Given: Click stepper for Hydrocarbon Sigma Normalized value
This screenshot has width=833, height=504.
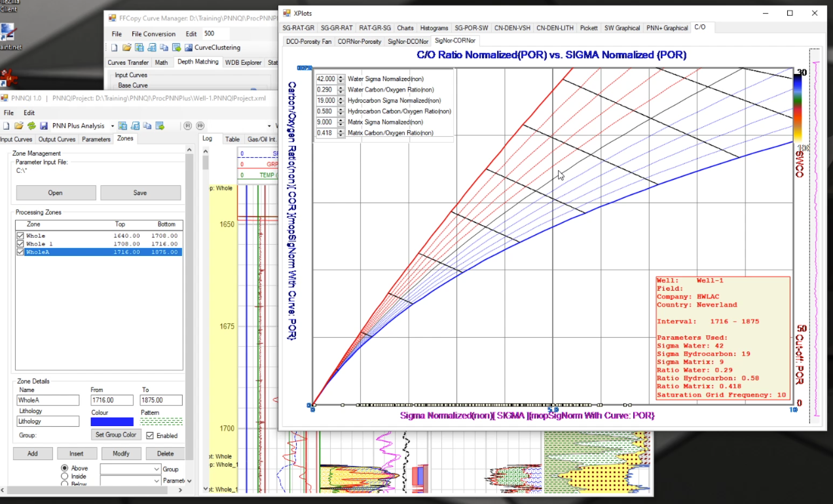Looking at the screenshot, I should point(341,101).
